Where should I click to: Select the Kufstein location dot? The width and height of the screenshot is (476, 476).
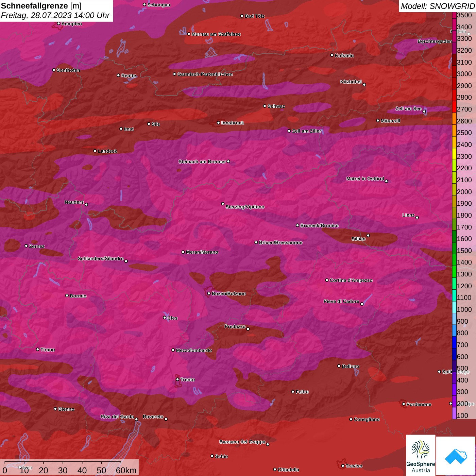pos(332,55)
